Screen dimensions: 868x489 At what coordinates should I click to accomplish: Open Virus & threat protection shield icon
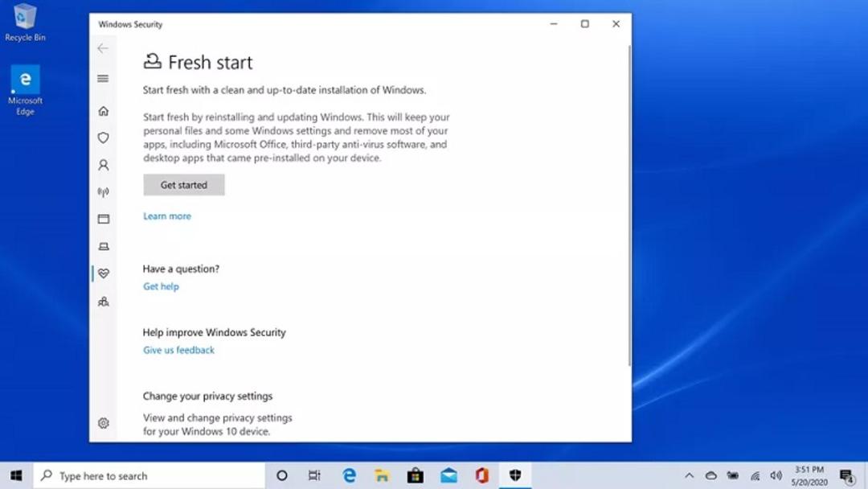point(104,138)
